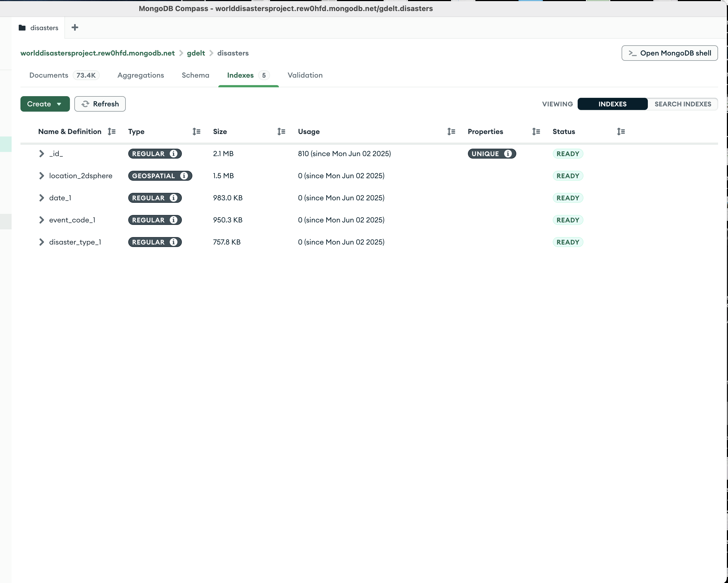The image size is (728, 583).
Task: Sort indexes by Status column icon
Action: [x=620, y=132]
